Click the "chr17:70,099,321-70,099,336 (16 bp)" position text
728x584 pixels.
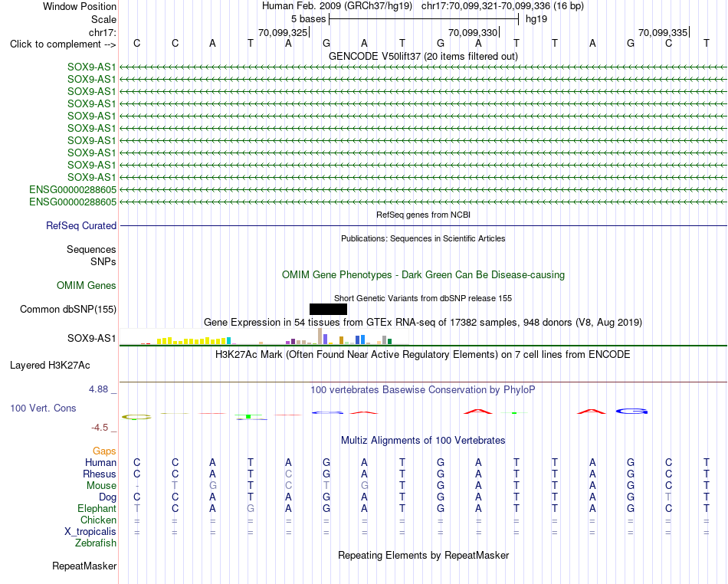pyautogui.click(x=503, y=6)
